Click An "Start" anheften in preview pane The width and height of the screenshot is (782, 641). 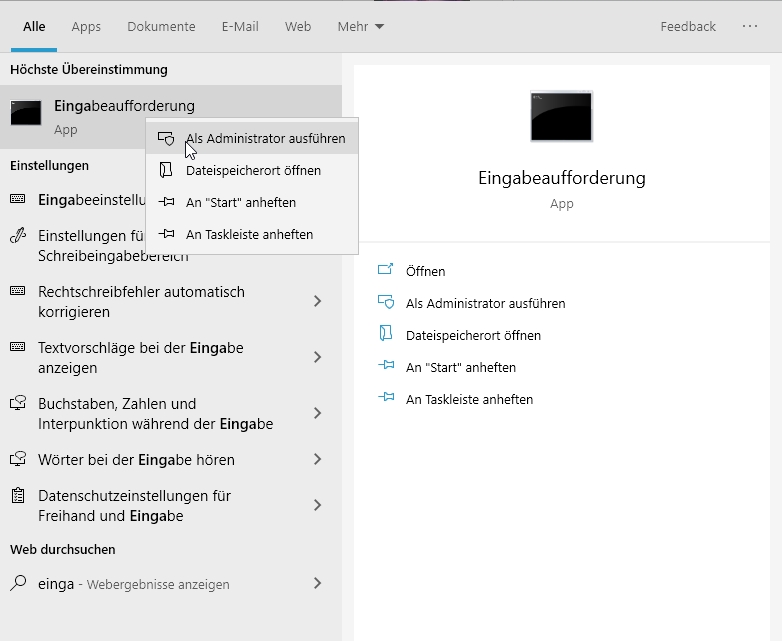pos(461,367)
